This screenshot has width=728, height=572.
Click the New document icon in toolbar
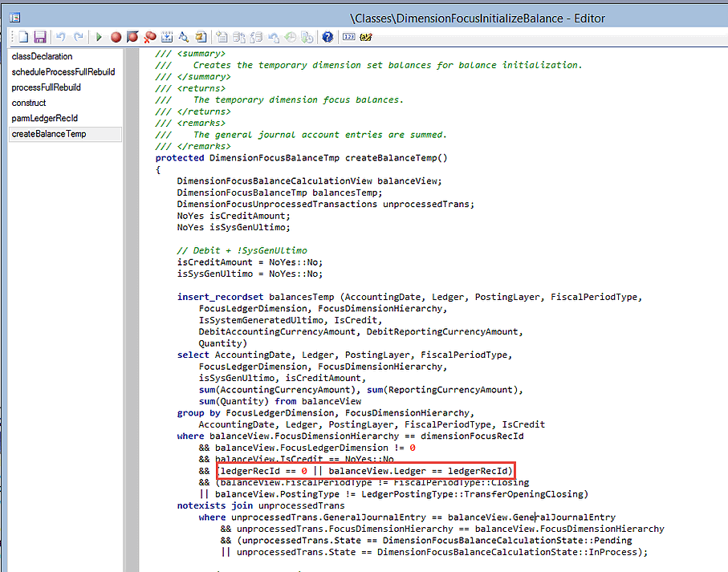pyautogui.click(x=23, y=37)
